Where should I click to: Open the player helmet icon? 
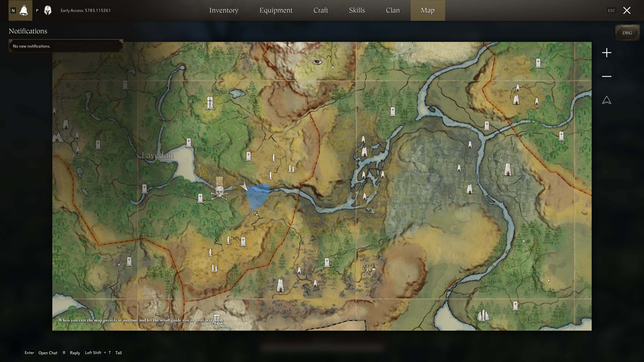click(47, 10)
